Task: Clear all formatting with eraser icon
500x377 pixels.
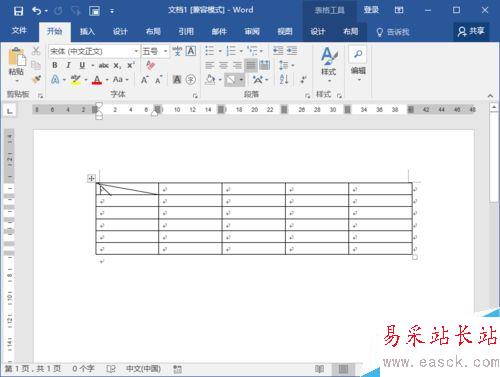Action: (150, 65)
